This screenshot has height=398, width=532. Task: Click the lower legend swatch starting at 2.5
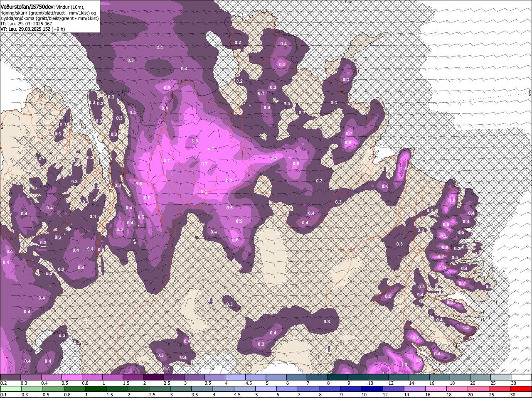(160, 389)
